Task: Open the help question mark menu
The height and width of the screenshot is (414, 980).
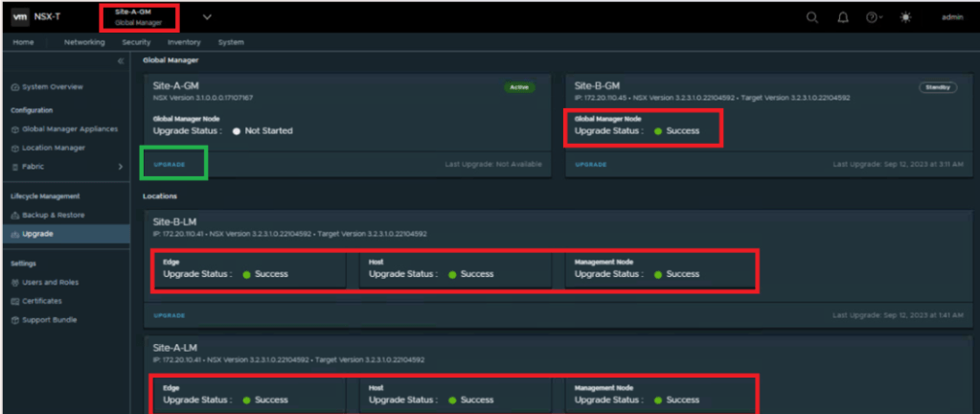Action: click(x=874, y=16)
